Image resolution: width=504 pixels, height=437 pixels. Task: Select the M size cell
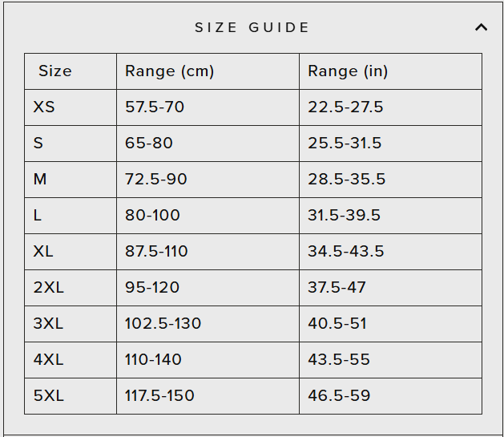click(x=40, y=180)
